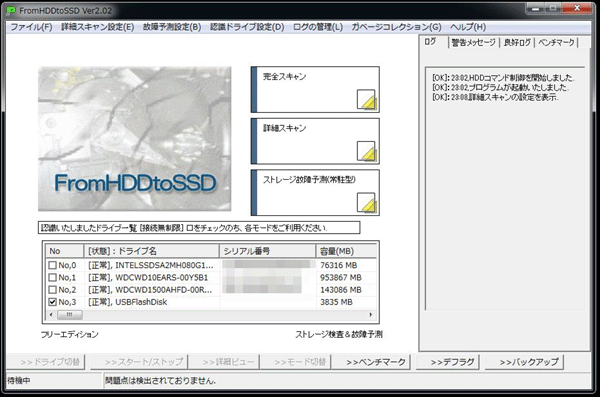Sort by [状態]:ドライブ名 column header
This screenshot has width=600, height=397.
152,251
